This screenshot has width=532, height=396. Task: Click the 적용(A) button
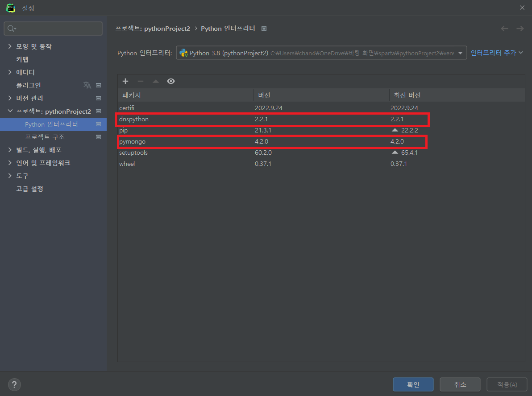(507, 384)
